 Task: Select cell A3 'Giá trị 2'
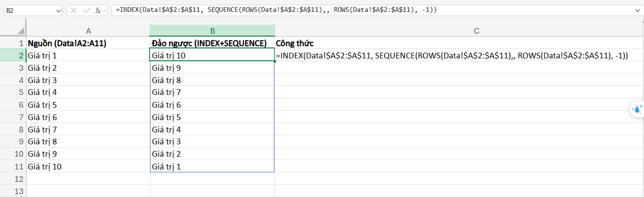click(88, 68)
